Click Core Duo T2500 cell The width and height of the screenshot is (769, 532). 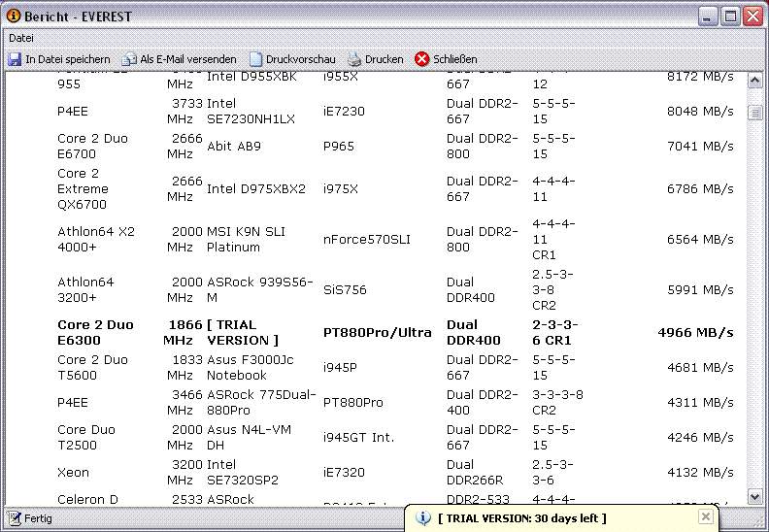point(86,437)
